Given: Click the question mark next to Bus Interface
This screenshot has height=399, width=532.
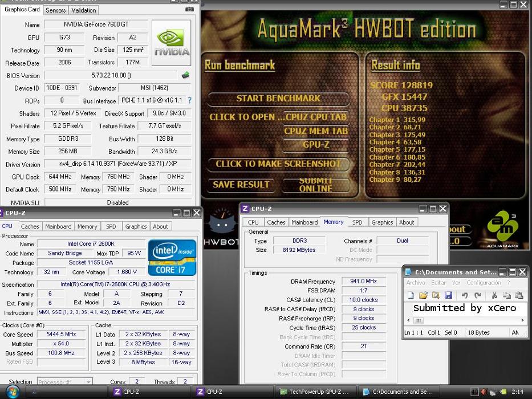Looking at the screenshot, I should click(x=190, y=100).
